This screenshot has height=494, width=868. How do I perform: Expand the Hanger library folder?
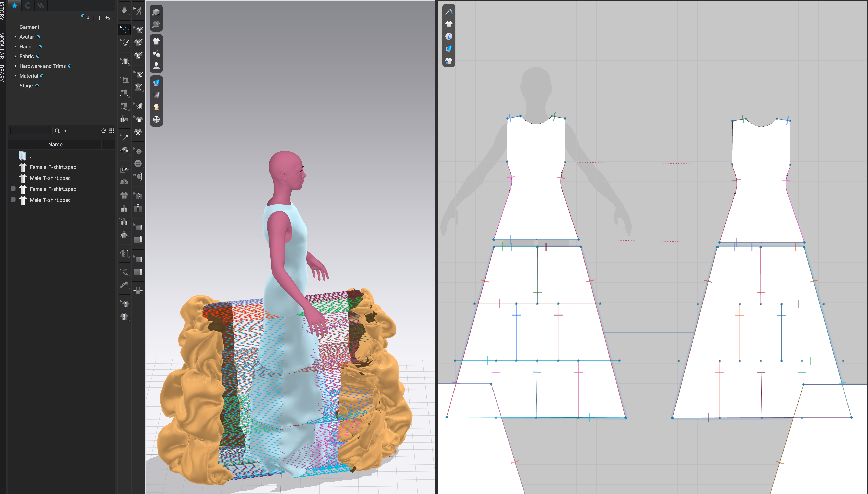click(16, 47)
